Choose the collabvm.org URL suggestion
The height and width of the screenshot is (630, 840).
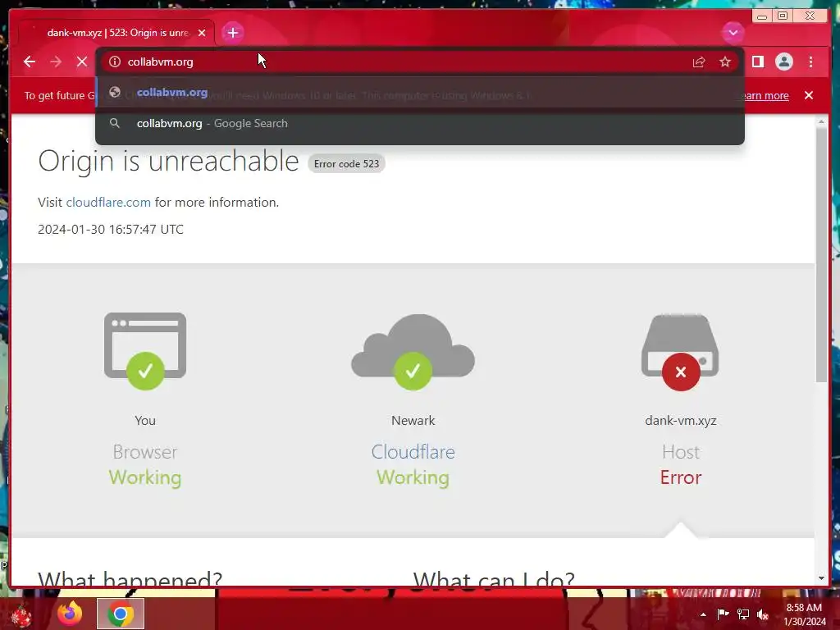point(420,92)
